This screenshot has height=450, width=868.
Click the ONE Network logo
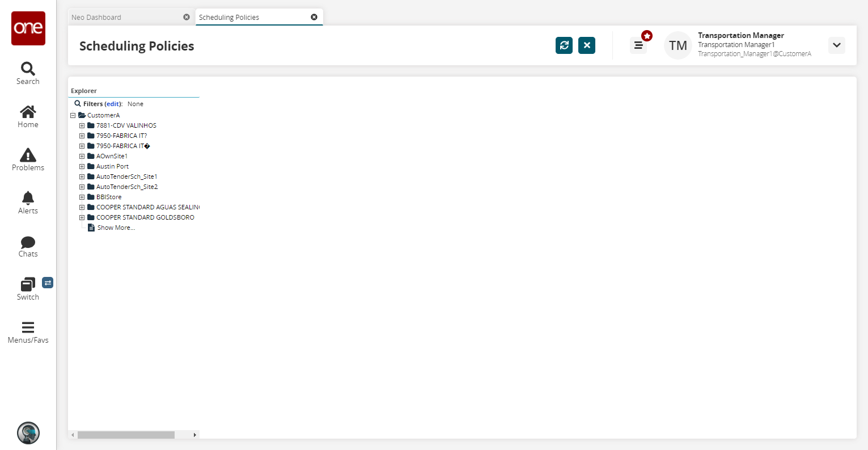tap(28, 28)
